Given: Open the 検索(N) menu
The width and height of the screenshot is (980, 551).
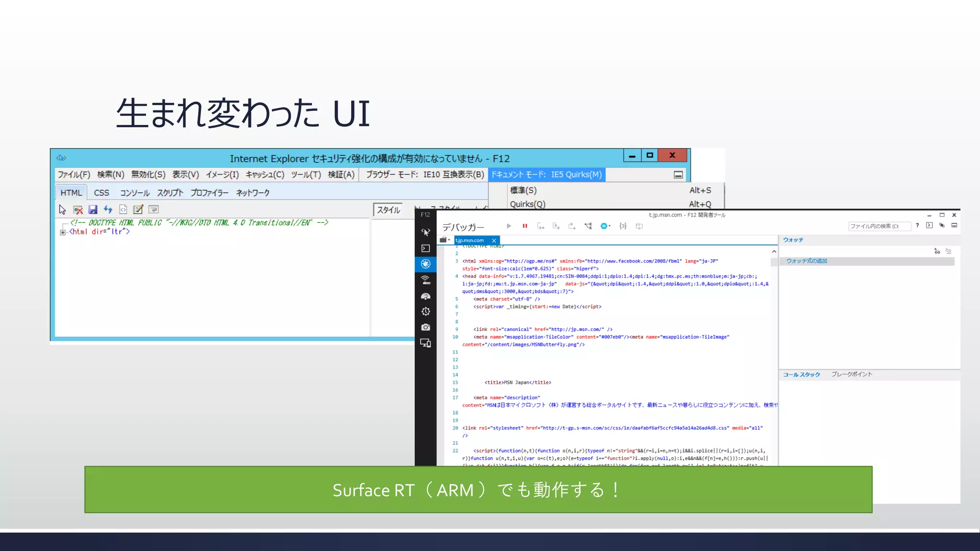Looking at the screenshot, I should tap(111, 175).
